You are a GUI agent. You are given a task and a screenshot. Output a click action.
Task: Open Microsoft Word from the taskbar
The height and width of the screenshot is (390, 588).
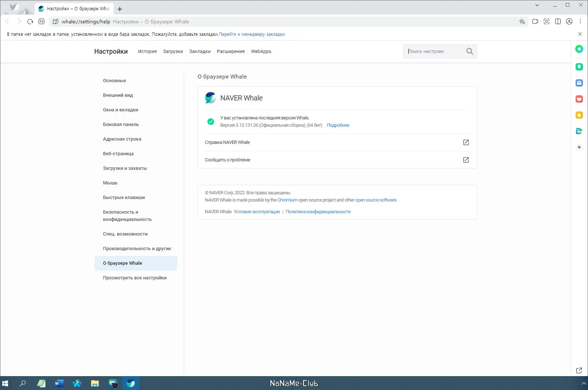pos(59,383)
